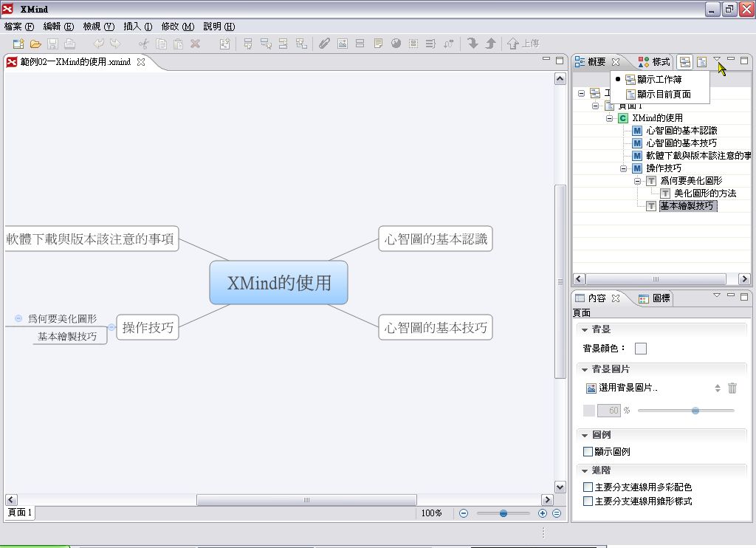Click the Redo arrow icon
This screenshot has height=548, width=756.
coord(115,44)
